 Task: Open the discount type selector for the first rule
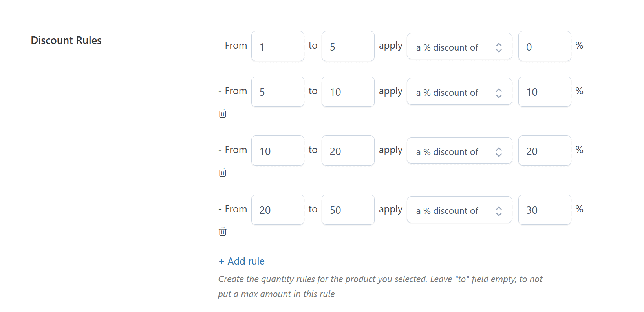coord(452,46)
